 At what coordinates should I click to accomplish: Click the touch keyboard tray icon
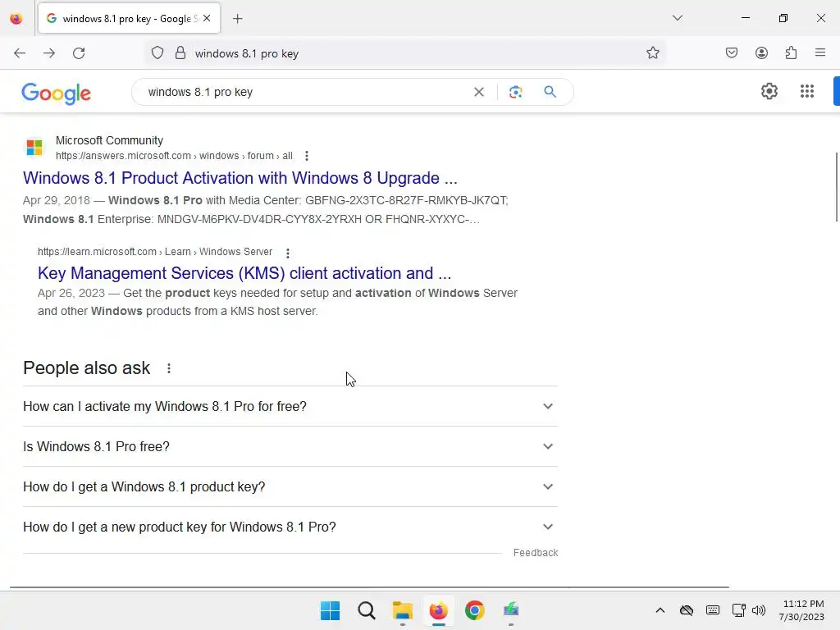click(x=713, y=610)
